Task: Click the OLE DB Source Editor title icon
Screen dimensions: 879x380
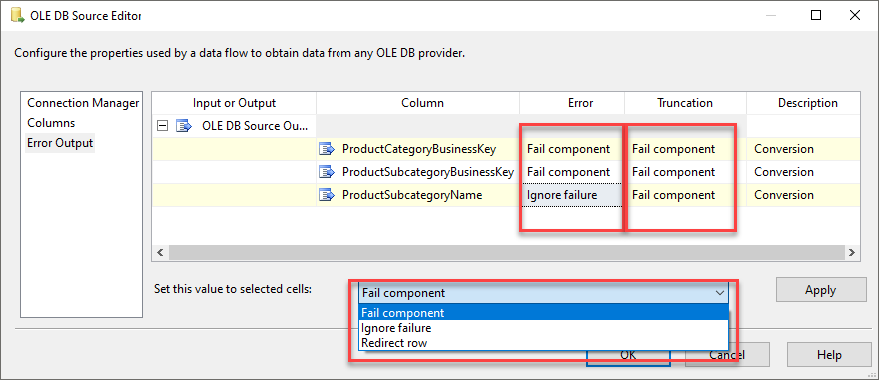Action: click(17, 15)
